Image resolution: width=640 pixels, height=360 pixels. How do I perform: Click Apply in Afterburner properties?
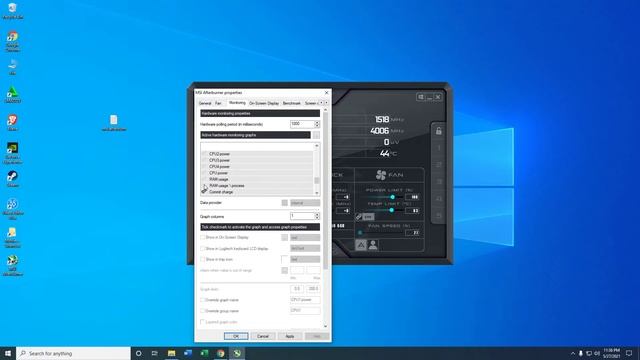coord(290,336)
